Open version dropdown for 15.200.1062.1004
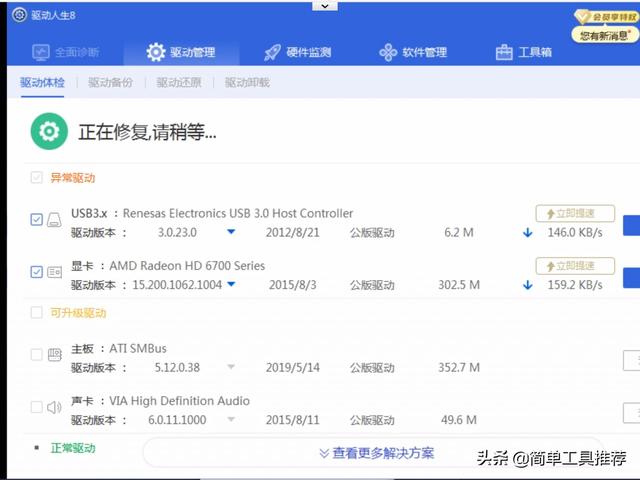This screenshot has height=480, width=640. coord(231,284)
